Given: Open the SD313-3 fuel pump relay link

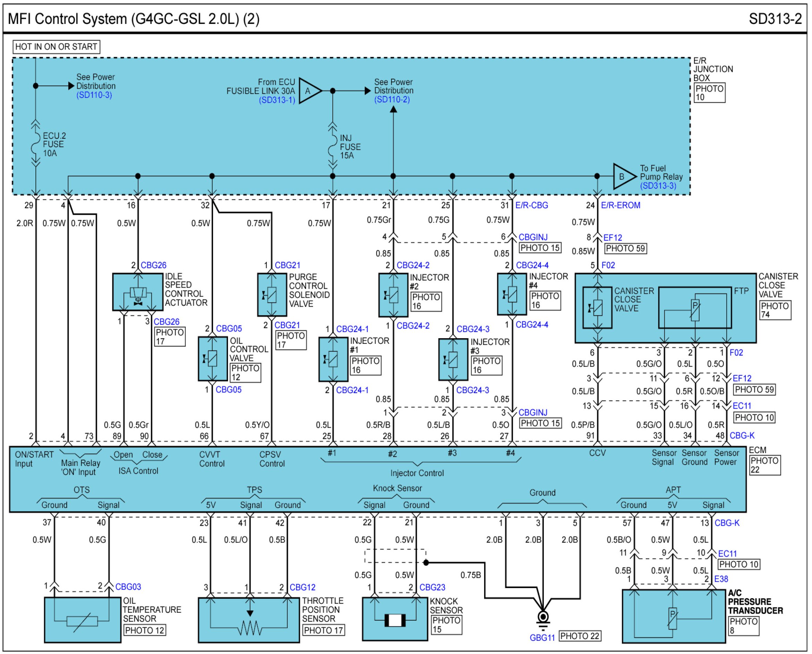Looking at the screenshot, I should (658, 186).
